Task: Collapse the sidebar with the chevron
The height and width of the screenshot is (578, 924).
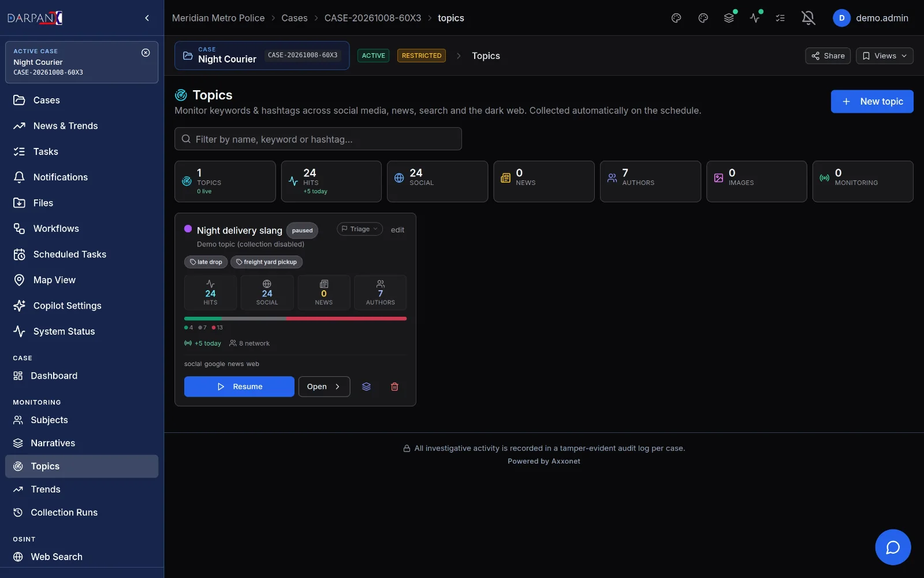Action: click(x=147, y=18)
